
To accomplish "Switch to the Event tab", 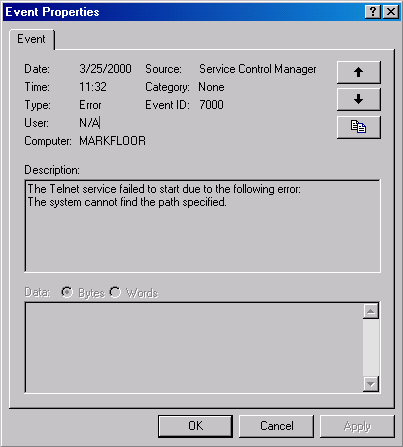I will (x=31, y=39).
